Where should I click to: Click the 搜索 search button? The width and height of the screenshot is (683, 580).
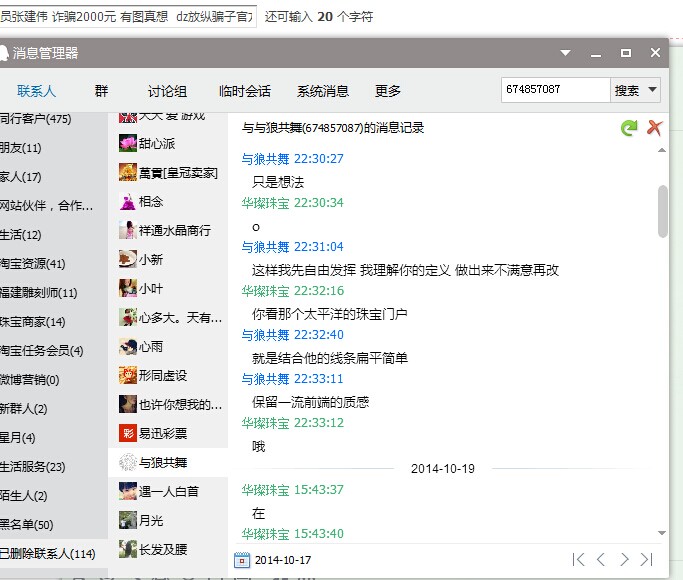click(627, 90)
